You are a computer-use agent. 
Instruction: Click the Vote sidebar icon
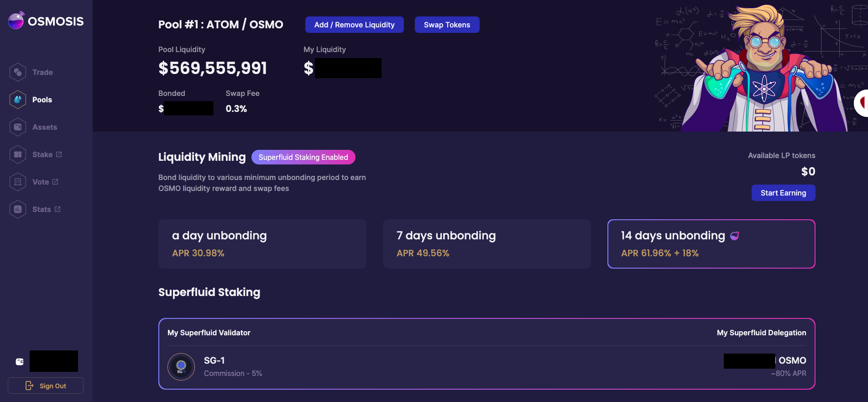pos(18,182)
